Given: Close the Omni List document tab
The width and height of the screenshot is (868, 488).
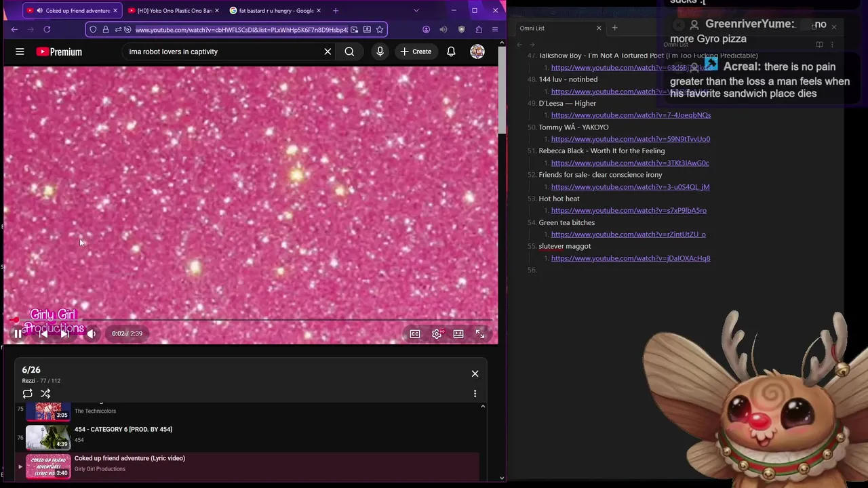Looking at the screenshot, I should click(599, 28).
